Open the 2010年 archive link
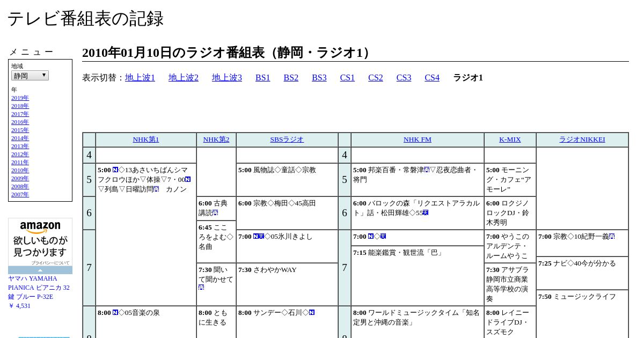The height and width of the screenshot is (338, 644). click(x=20, y=170)
